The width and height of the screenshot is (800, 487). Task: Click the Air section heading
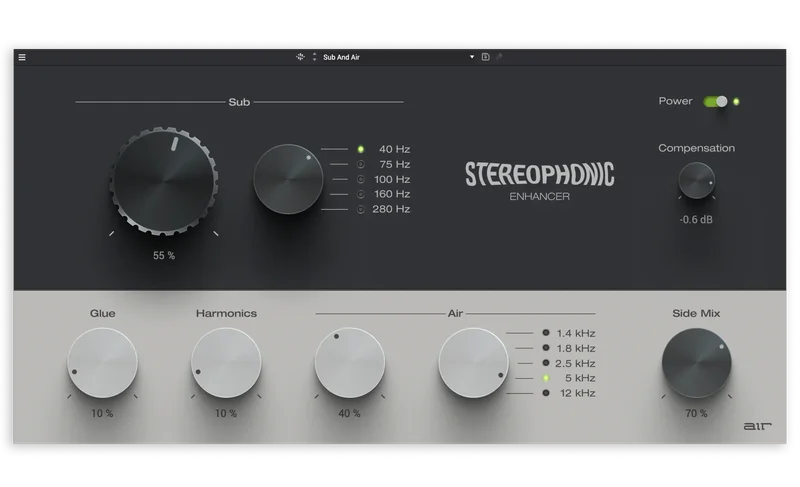(455, 313)
